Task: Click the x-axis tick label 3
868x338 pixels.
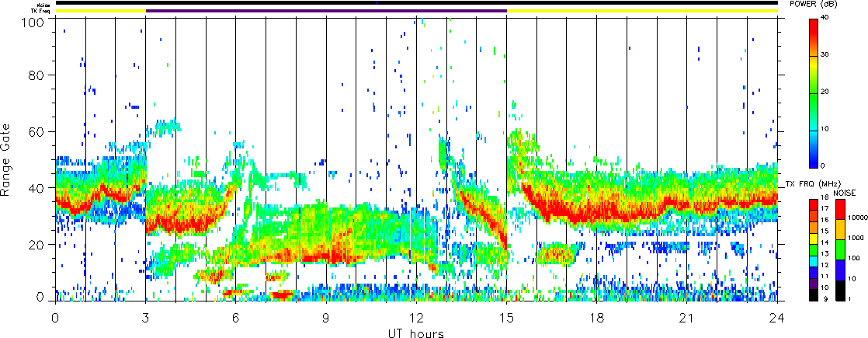Action: (146, 318)
